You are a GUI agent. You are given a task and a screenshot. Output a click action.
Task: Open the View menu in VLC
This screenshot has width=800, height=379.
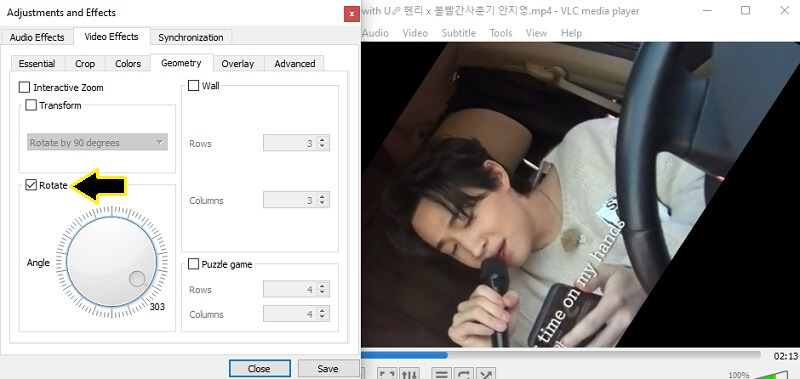coord(536,33)
